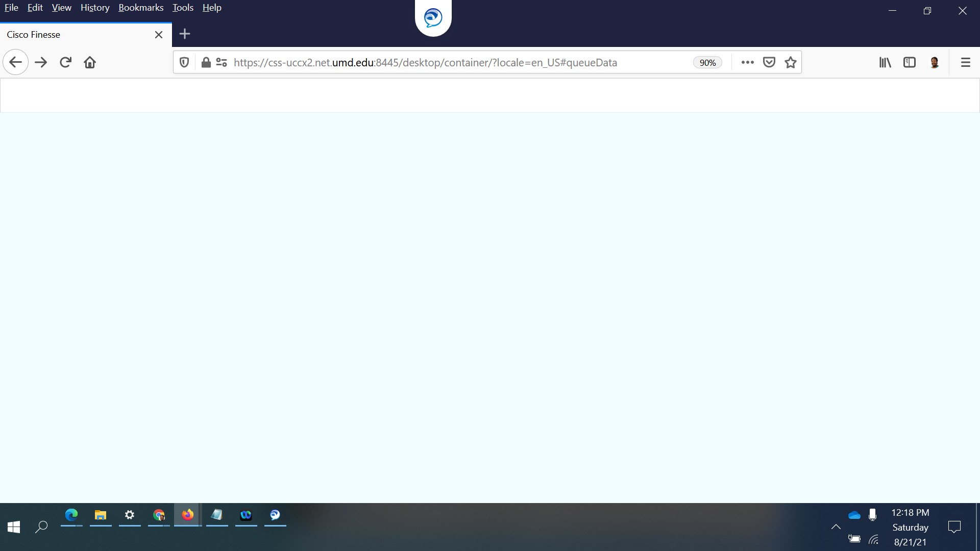Bookmark this page with the star

pyautogui.click(x=791, y=62)
